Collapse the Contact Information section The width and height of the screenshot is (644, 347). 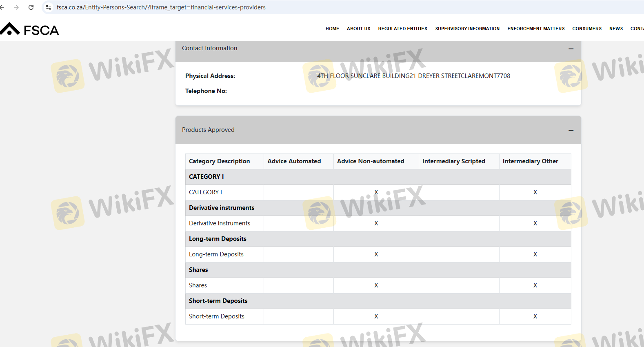coord(571,49)
